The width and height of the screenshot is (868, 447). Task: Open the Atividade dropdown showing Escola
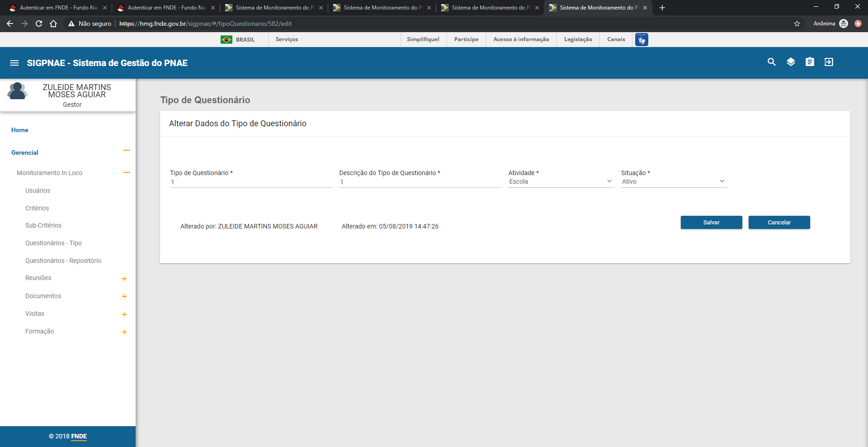click(561, 181)
